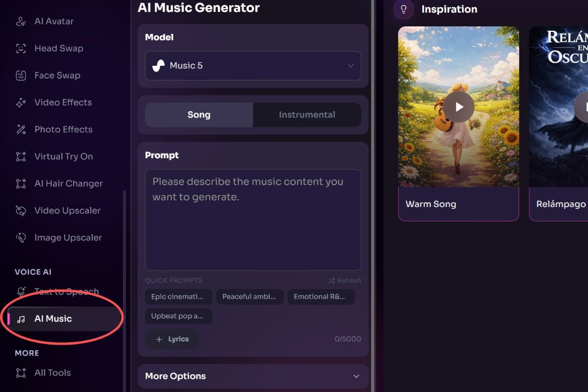Play the Warm Song preview
Image resolution: width=588 pixels, height=392 pixels.
tap(459, 107)
